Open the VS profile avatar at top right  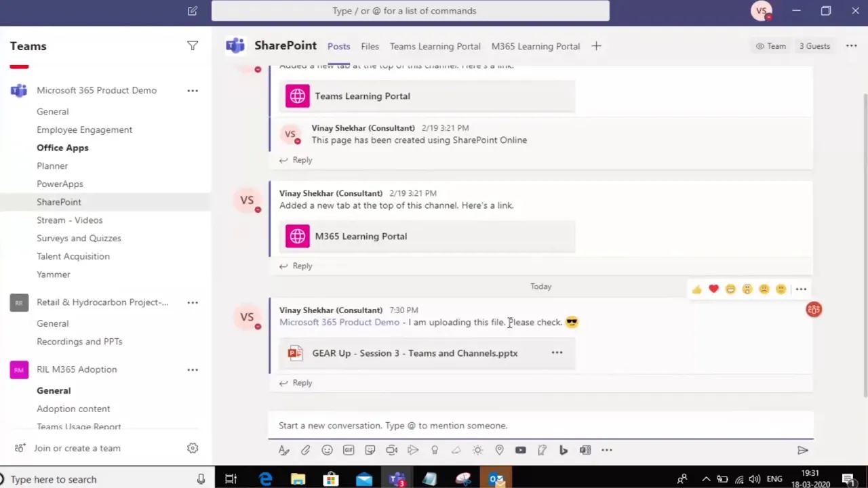pyautogui.click(x=762, y=11)
